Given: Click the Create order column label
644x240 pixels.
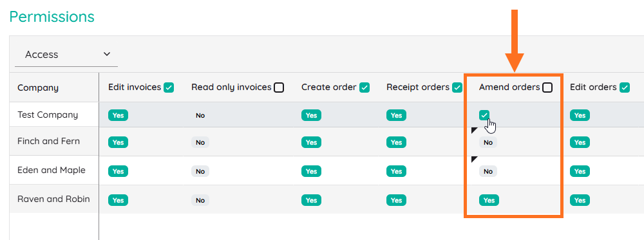Looking at the screenshot, I should pos(328,87).
